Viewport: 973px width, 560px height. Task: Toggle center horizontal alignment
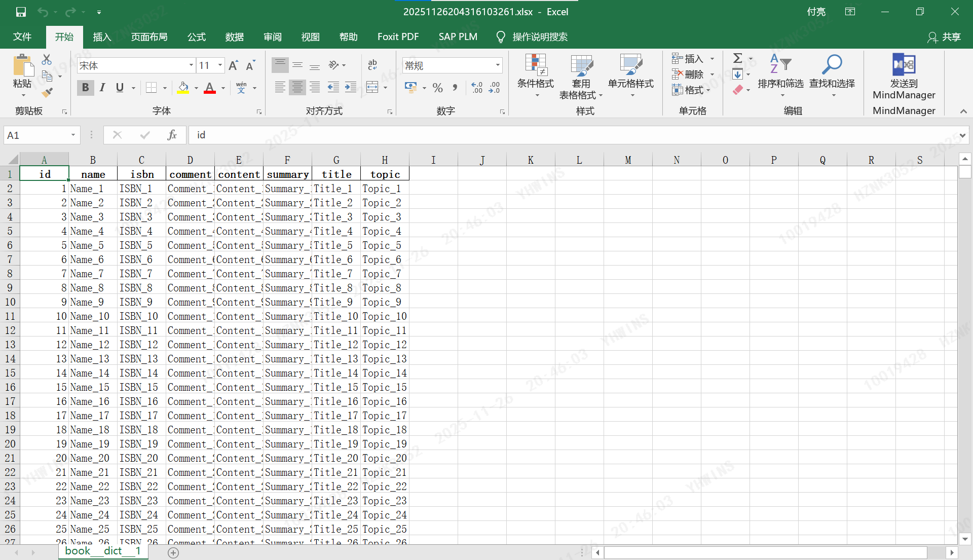pos(297,87)
